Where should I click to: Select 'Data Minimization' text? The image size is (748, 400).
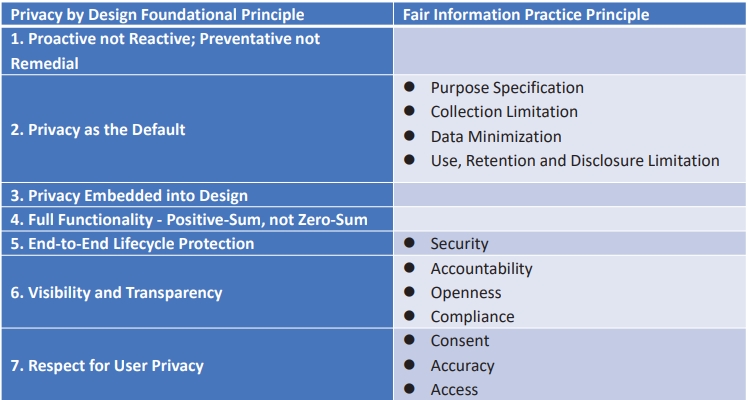pyautogui.click(x=496, y=137)
